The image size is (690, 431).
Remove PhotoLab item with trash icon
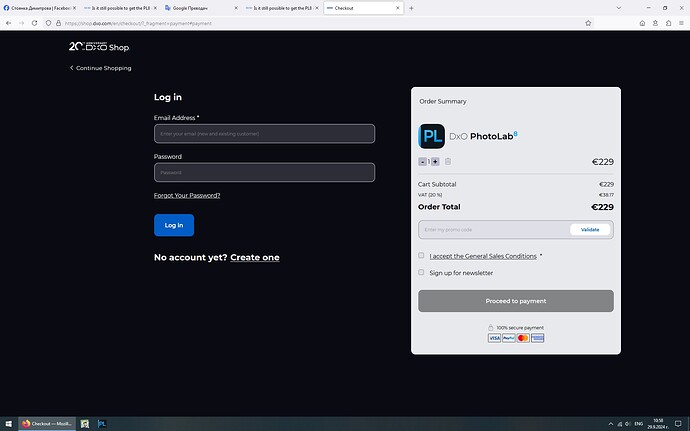[448, 162]
